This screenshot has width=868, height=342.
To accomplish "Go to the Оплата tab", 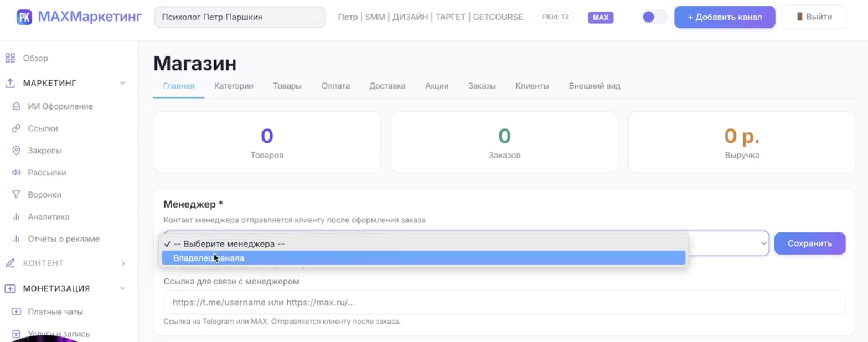I will point(335,86).
